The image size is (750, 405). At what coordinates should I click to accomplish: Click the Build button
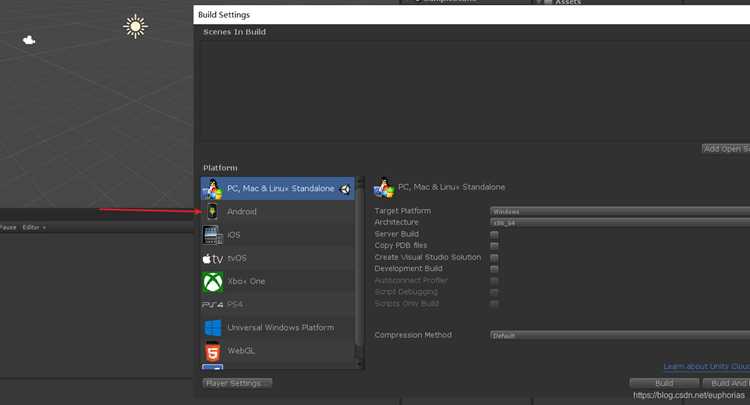pyautogui.click(x=664, y=383)
